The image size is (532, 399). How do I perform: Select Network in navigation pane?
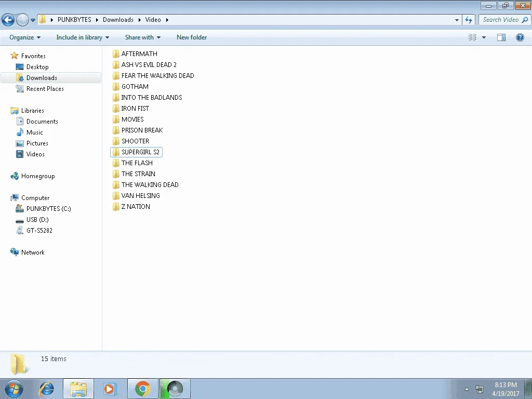pos(33,252)
